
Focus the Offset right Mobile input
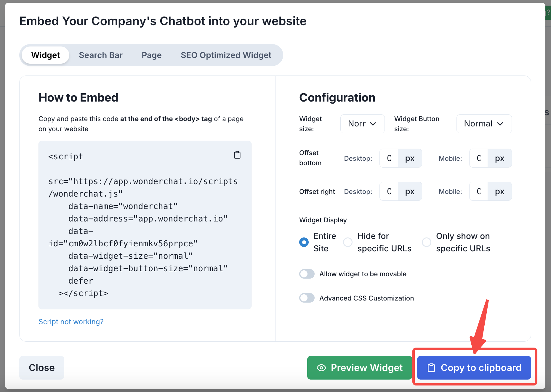click(x=479, y=192)
